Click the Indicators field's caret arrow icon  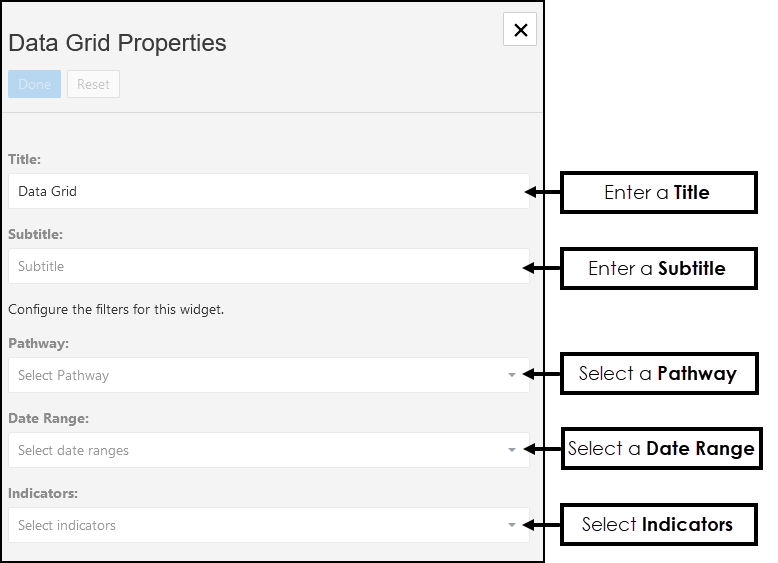[512, 526]
